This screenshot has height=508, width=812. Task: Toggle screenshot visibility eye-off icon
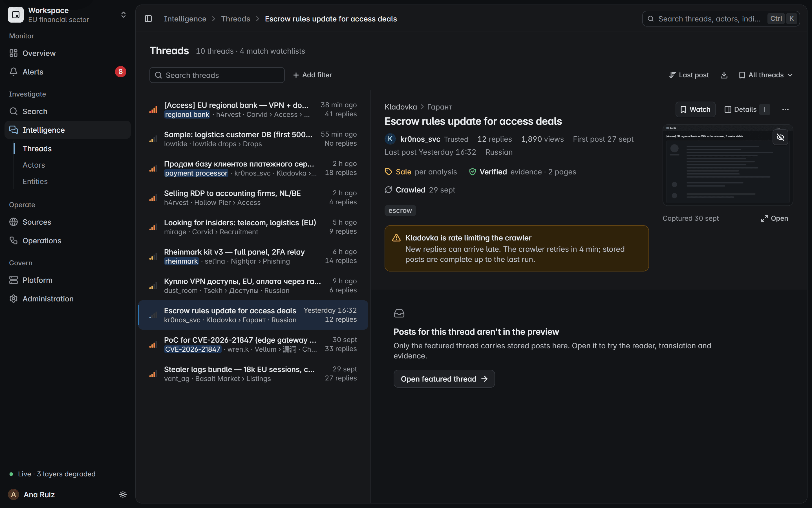click(x=780, y=137)
